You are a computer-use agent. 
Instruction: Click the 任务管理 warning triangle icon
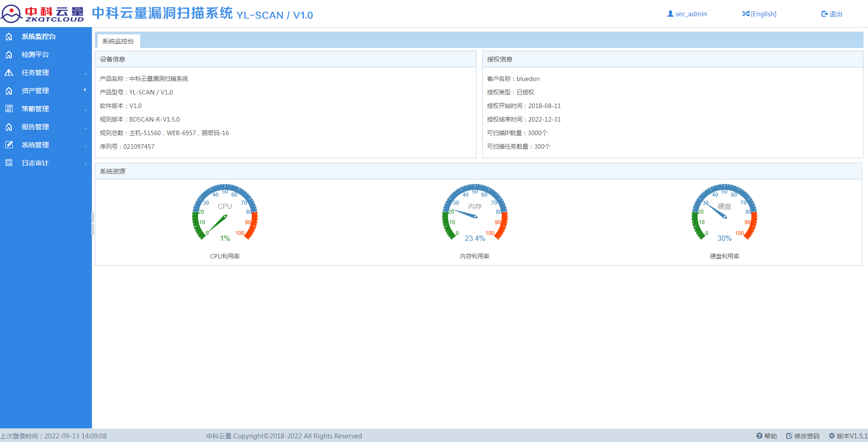click(x=9, y=73)
